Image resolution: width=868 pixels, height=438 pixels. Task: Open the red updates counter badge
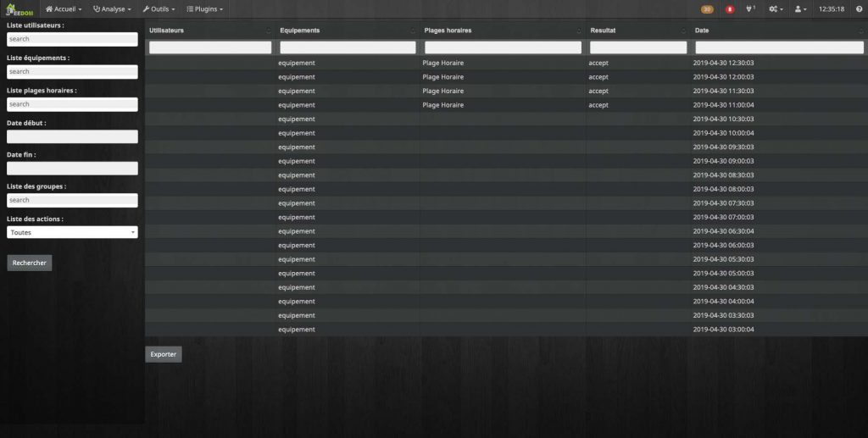(729, 9)
